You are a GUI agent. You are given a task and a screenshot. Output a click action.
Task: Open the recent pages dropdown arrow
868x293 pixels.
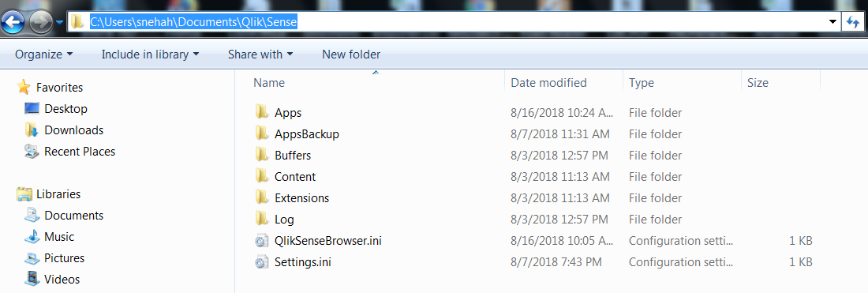[60, 23]
